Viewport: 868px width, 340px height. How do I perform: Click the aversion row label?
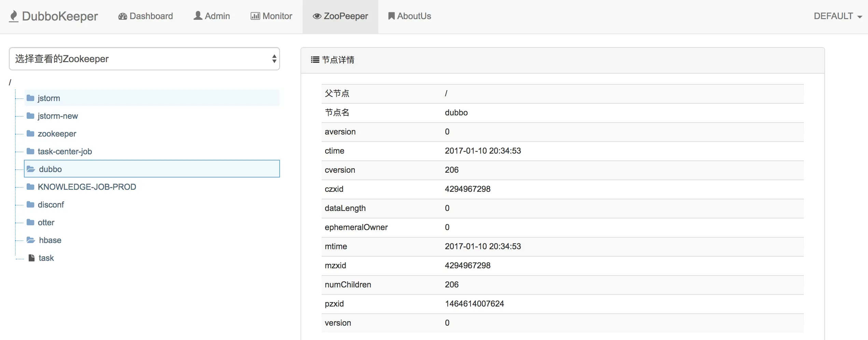tap(340, 132)
